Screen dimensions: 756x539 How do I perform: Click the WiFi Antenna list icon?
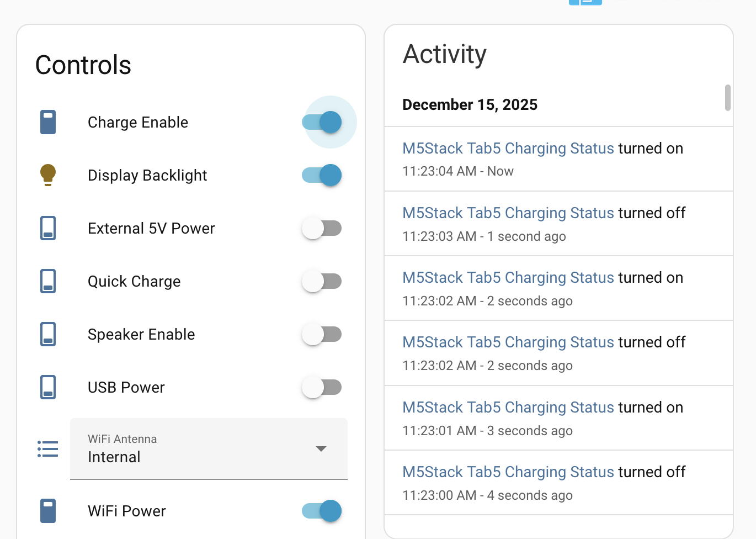coord(48,449)
